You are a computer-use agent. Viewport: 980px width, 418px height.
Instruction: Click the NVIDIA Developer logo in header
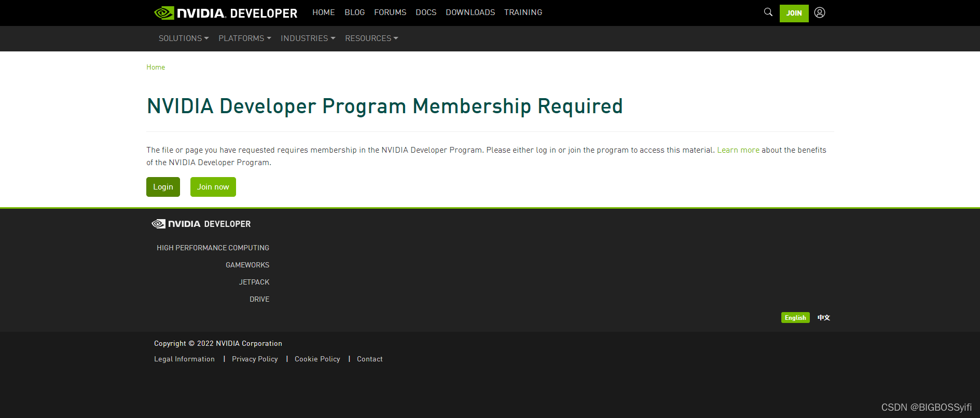coord(226,13)
